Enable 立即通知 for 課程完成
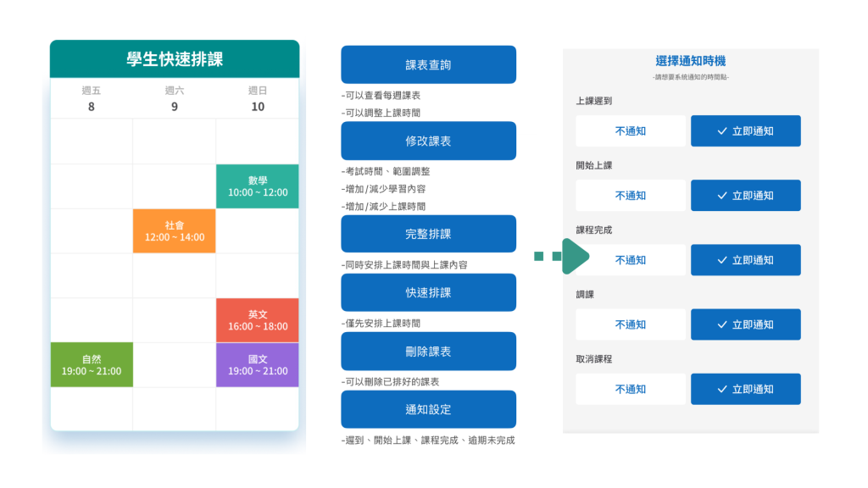The height and width of the screenshot is (488, 868). pos(746,260)
